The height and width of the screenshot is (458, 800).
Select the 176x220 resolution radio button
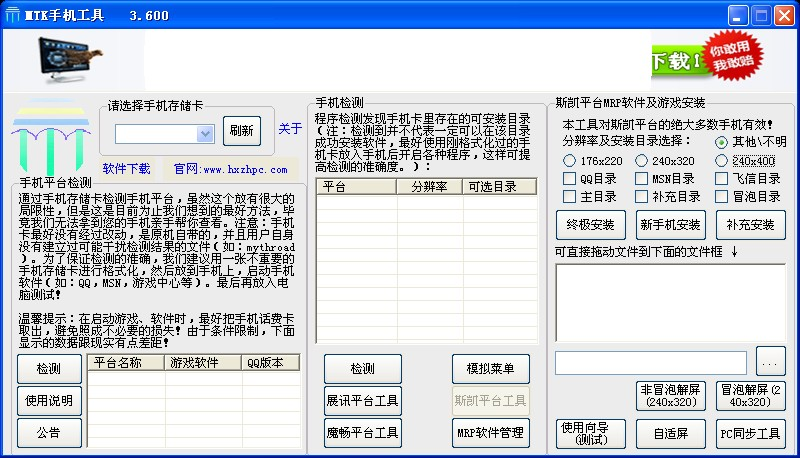(570, 161)
